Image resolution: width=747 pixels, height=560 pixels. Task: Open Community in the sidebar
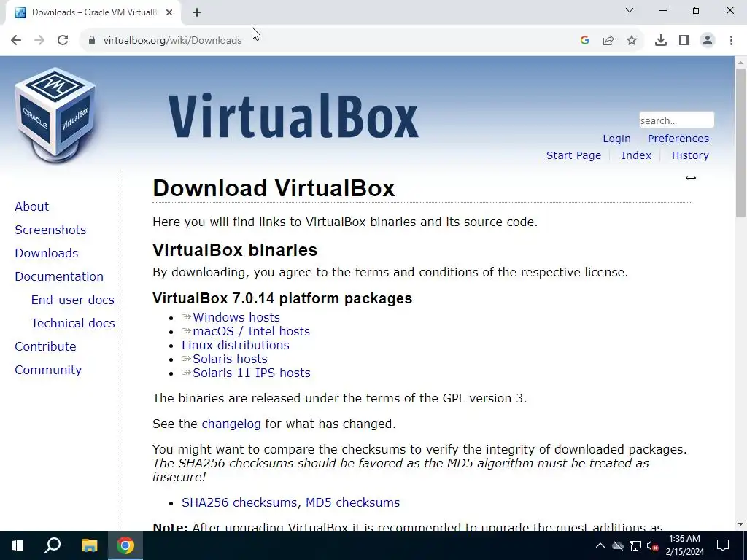tap(48, 370)
